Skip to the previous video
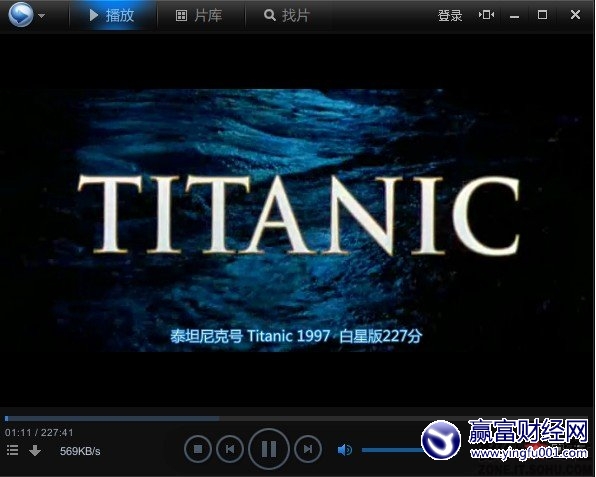This screenshot has width=596, height=477. 230,450
